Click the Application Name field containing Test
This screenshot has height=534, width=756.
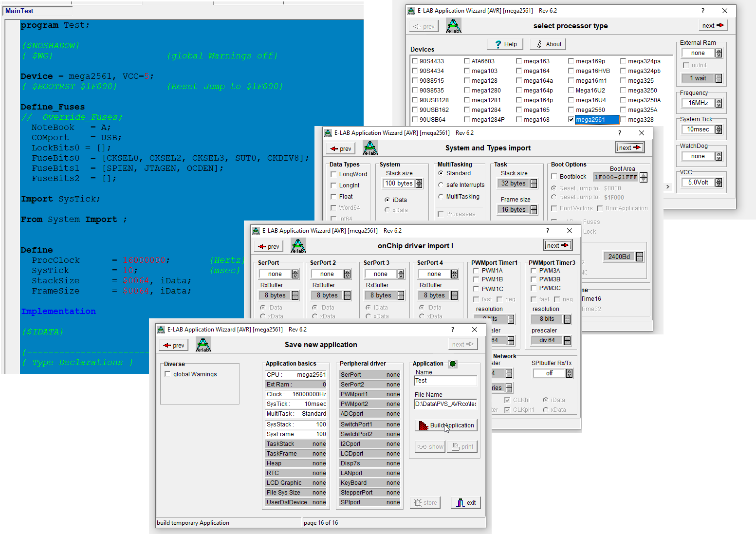tap(445, 381)
